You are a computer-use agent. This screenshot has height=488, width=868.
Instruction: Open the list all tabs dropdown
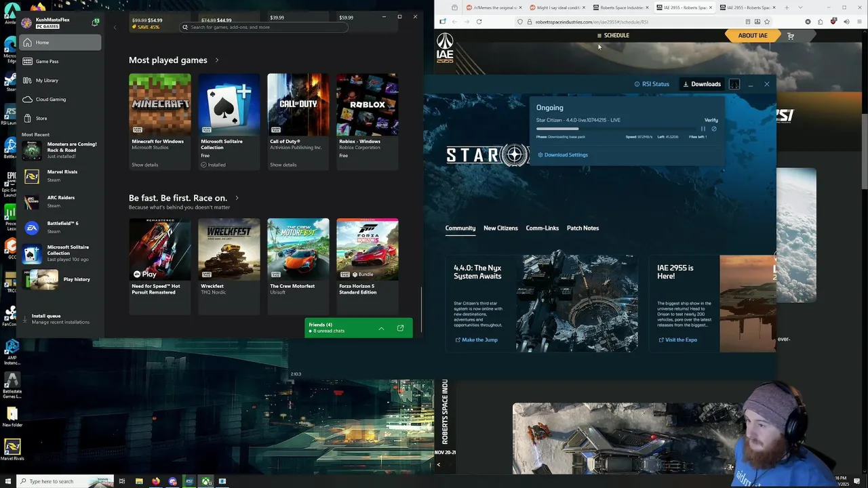tap(799, 7)
